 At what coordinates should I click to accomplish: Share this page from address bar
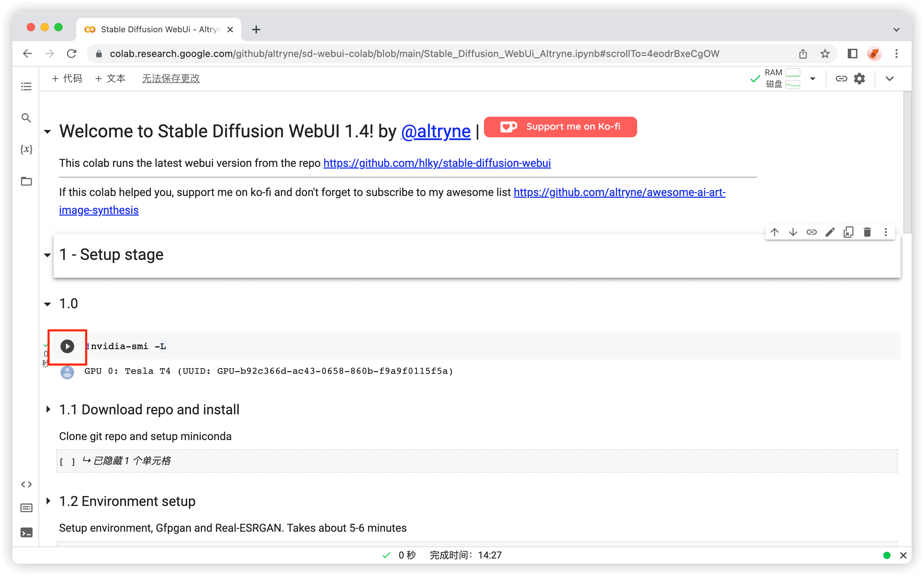pyautogui.click(x=803, y=53)
